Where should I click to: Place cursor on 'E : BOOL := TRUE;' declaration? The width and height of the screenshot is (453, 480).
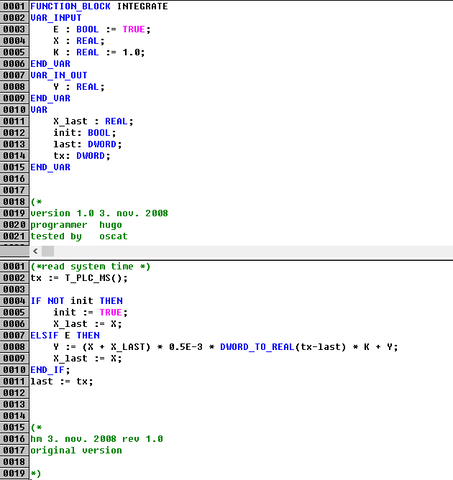click(102, 29)
